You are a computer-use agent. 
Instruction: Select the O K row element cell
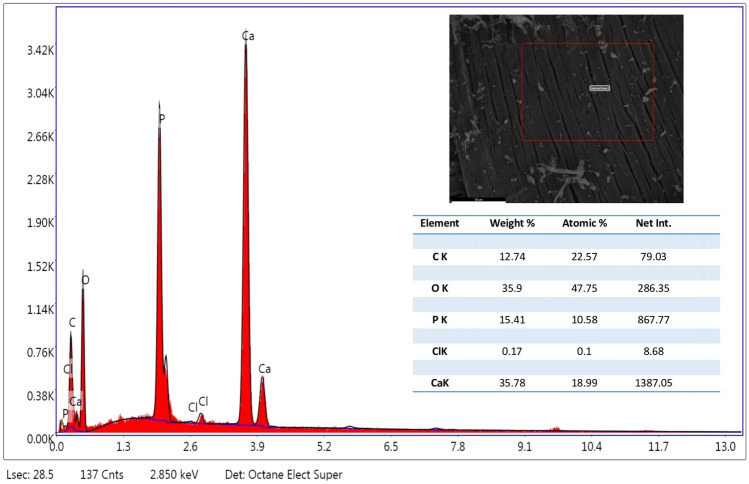[x=440, y=288]
